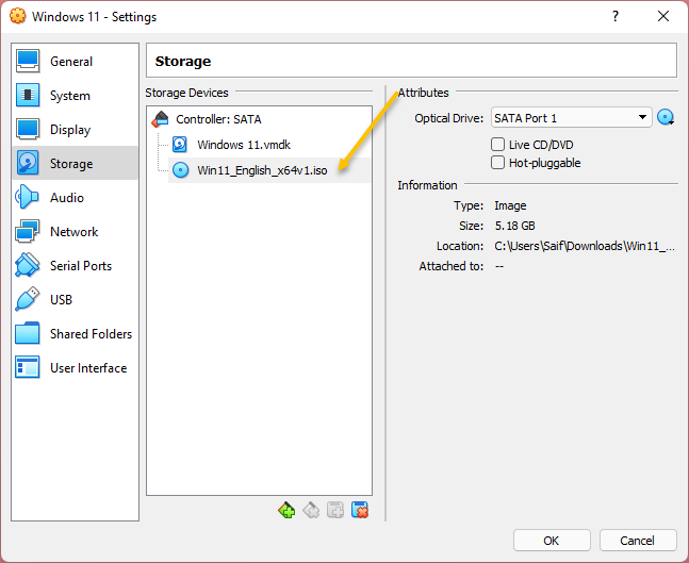The width and height of the screenshot is (689, 563).
Task: Click the Display screen icon in sidebar
Action: pos(27,129)
